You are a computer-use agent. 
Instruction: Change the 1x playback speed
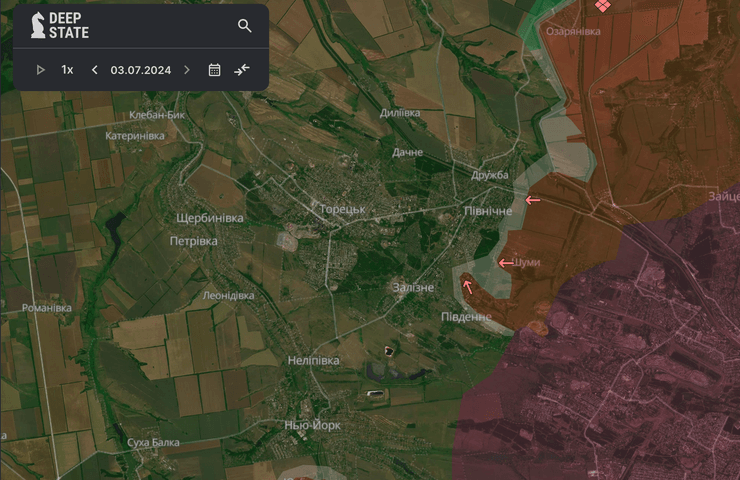(x=67, y=70)
